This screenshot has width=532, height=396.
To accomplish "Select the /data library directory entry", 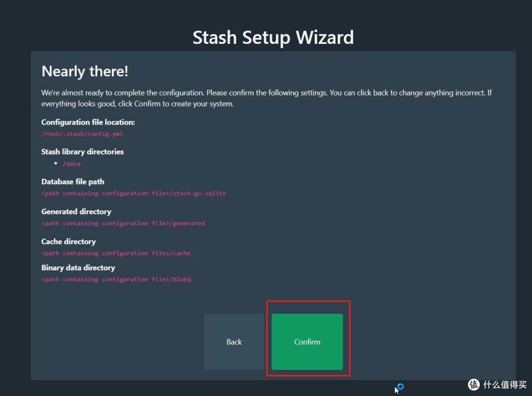I will tap(71, 164).
